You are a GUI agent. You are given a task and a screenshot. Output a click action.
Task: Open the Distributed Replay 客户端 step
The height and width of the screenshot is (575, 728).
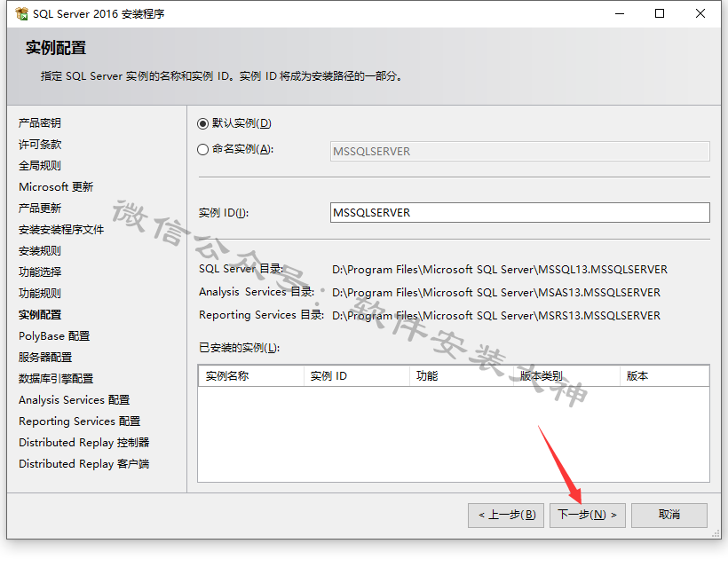click(84, 464)
